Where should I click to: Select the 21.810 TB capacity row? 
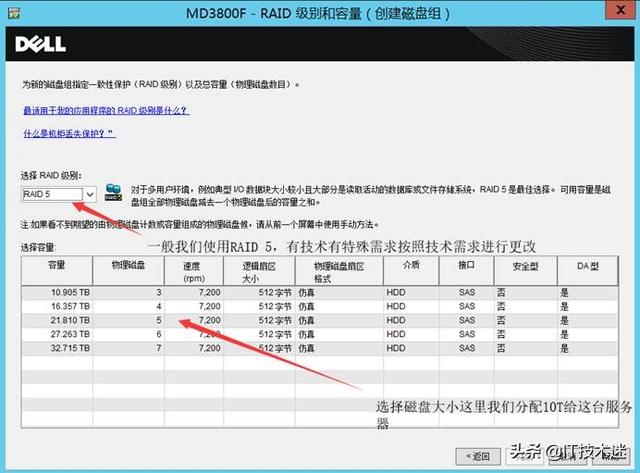(320, 320)
